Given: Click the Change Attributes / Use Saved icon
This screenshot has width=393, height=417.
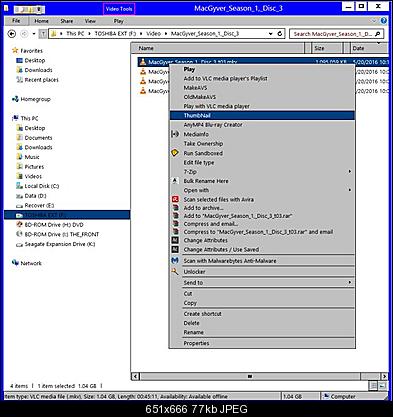Looking at the screenshot, I should 175,249.
